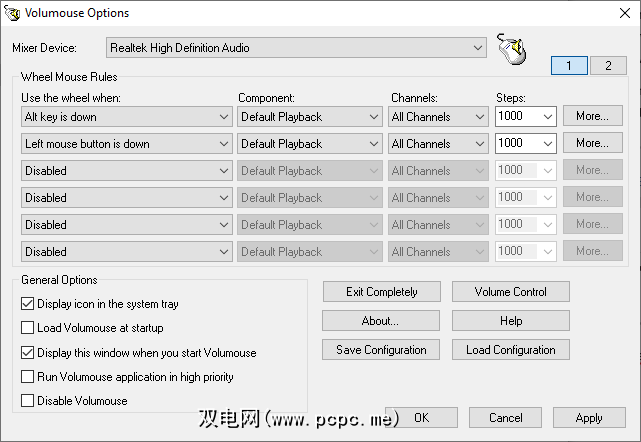The image size is (641, 442).
Task: Switch to rules page 1 tab
Action: pyautogui.click(x=569, y=65)
